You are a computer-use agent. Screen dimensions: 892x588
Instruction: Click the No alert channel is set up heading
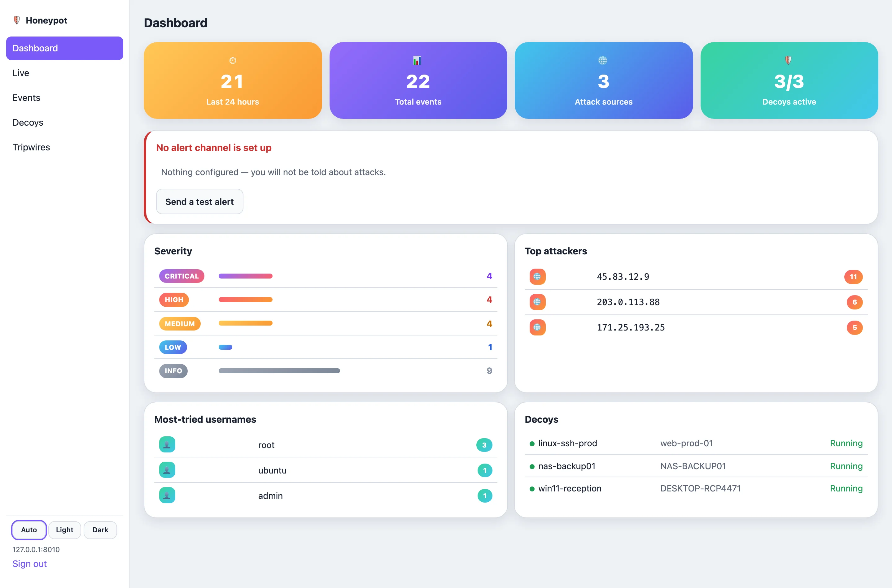(214, 148)
